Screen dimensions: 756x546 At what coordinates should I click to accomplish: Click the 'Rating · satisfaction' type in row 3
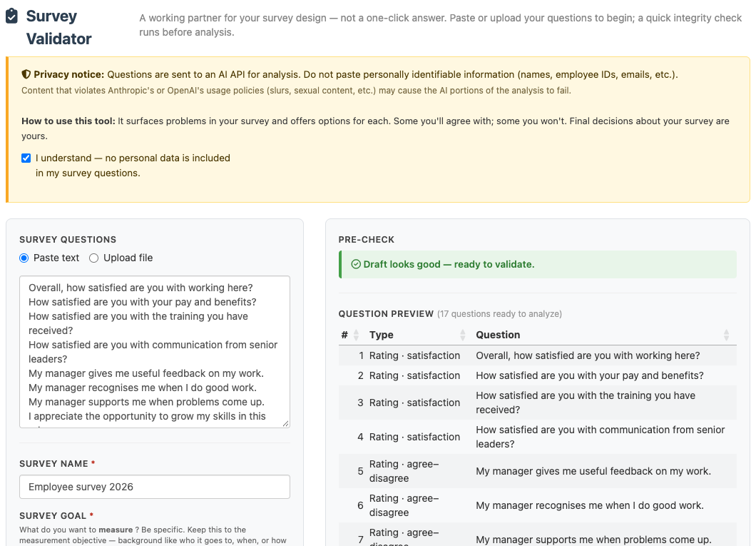[x=414, y=403]
